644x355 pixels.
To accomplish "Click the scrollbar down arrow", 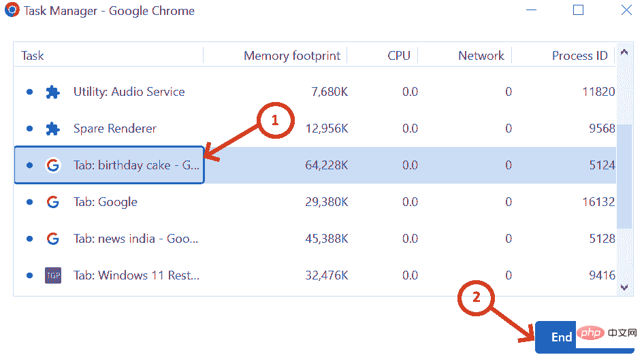I will (x=624, y=288).
